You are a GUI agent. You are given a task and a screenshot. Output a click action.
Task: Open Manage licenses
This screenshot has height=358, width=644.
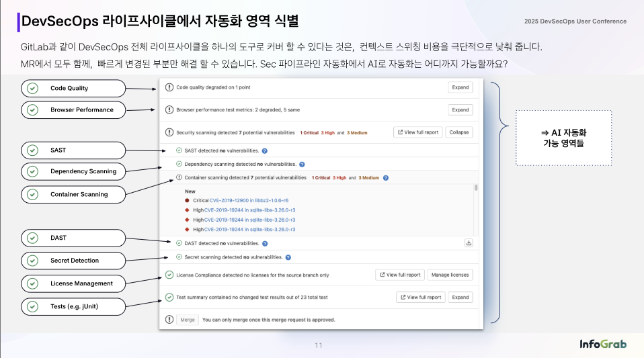[x=450, y=275]
